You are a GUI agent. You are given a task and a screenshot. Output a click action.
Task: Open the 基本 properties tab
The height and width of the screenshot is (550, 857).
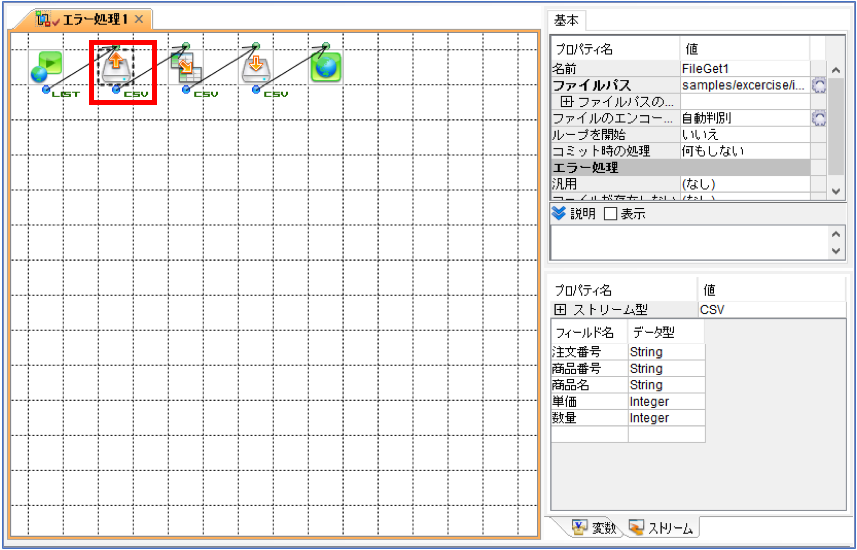pos(566,21)
